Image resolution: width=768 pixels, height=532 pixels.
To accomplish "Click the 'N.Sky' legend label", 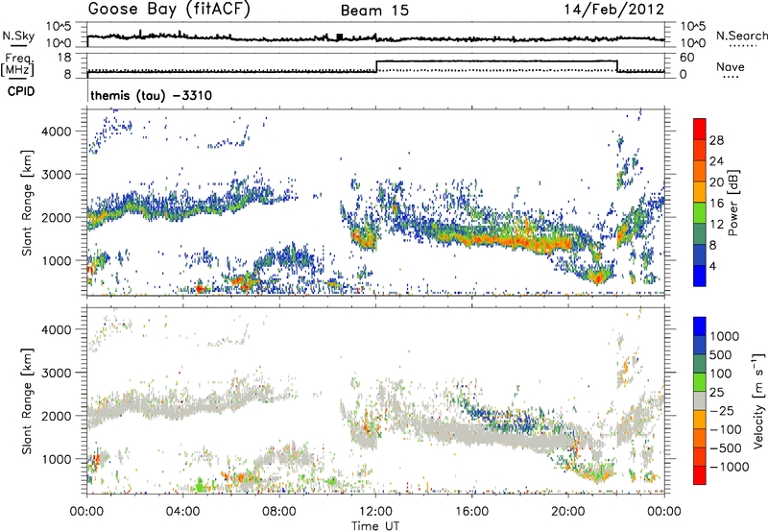I will pyautogui.click(x=18, y=36).
